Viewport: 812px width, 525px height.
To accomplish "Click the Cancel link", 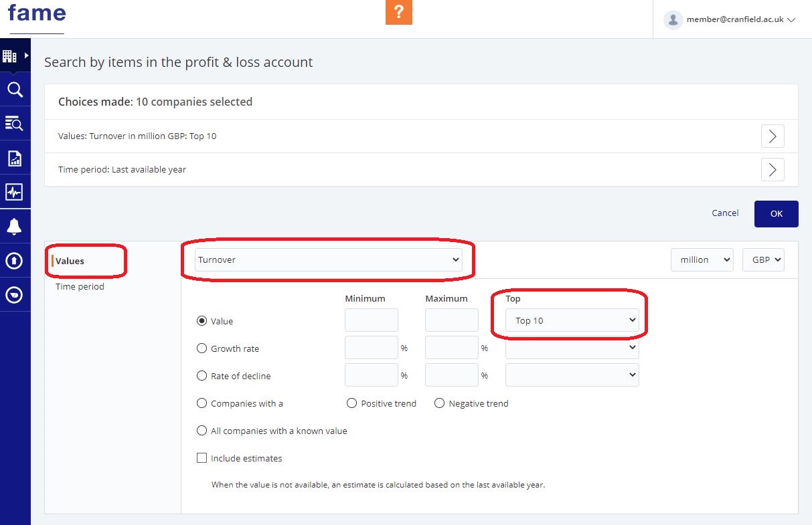I will pos(725,213).
